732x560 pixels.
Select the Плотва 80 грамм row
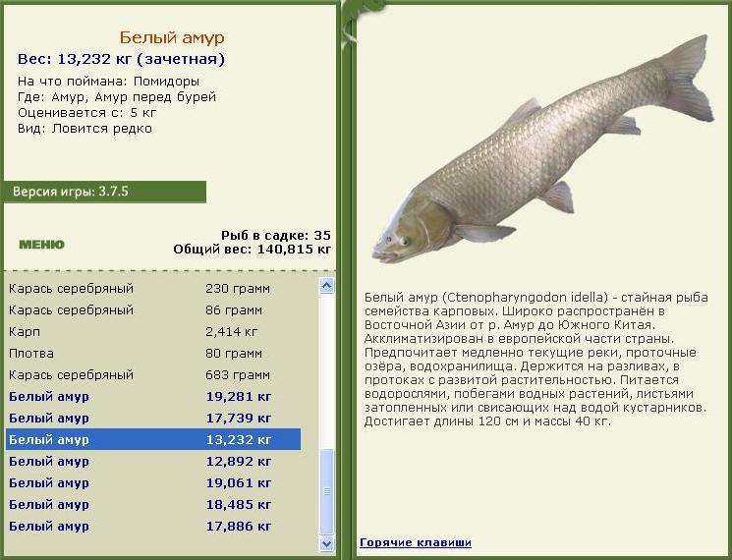[153, 354]
